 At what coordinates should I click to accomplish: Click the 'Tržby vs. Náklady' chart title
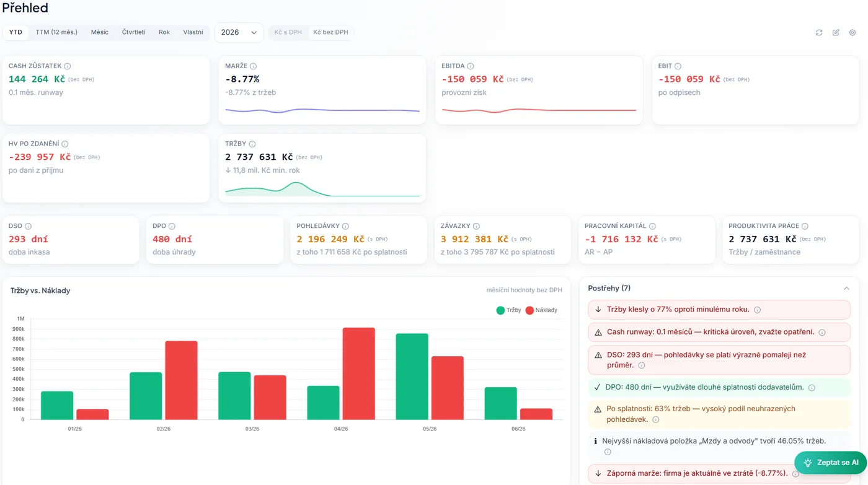(x=40, y=291)
